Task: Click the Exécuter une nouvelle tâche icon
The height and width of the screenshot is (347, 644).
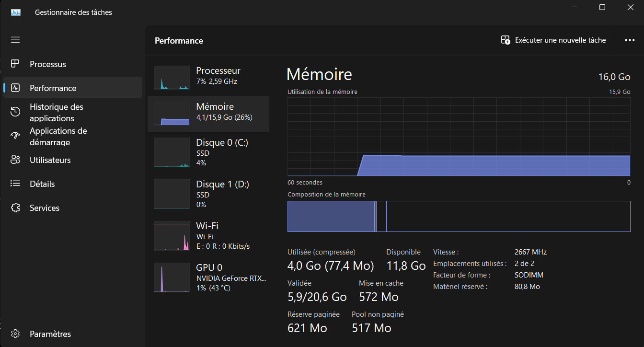Action: click(506, 40)
